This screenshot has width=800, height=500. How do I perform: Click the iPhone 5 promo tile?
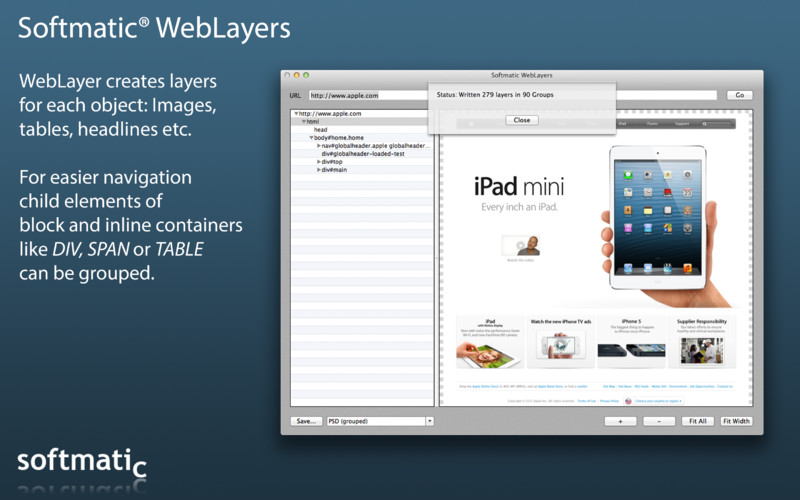631,342
